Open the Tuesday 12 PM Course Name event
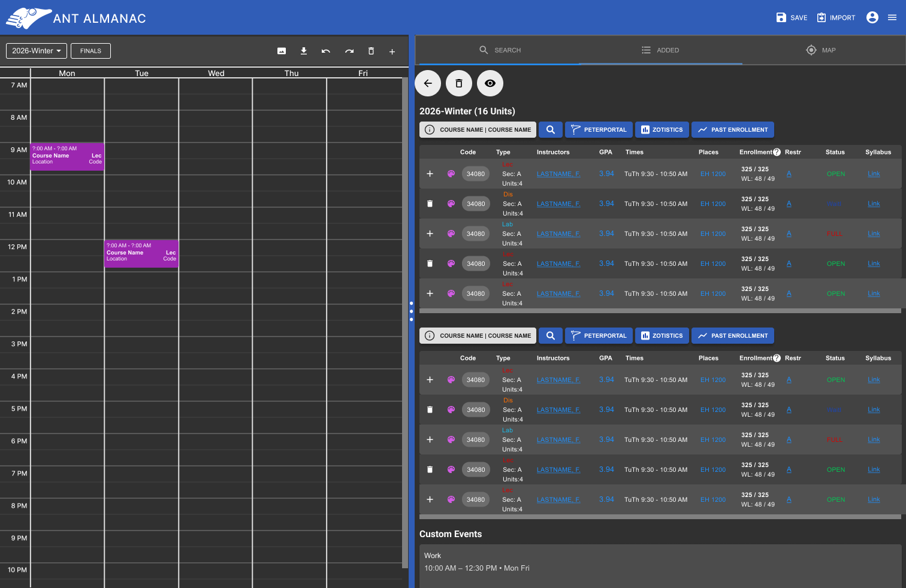Image resolution: width=906 pixels, height=588 pixels. 141,254
